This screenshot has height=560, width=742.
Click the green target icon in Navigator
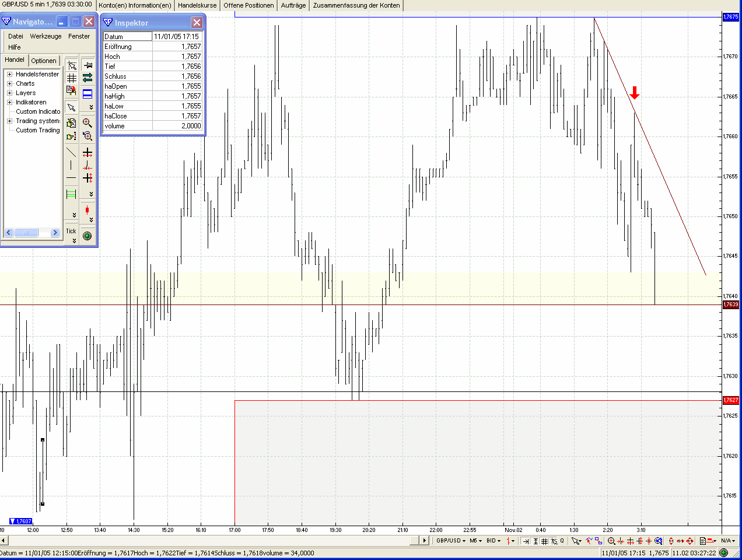pos(87,236)
